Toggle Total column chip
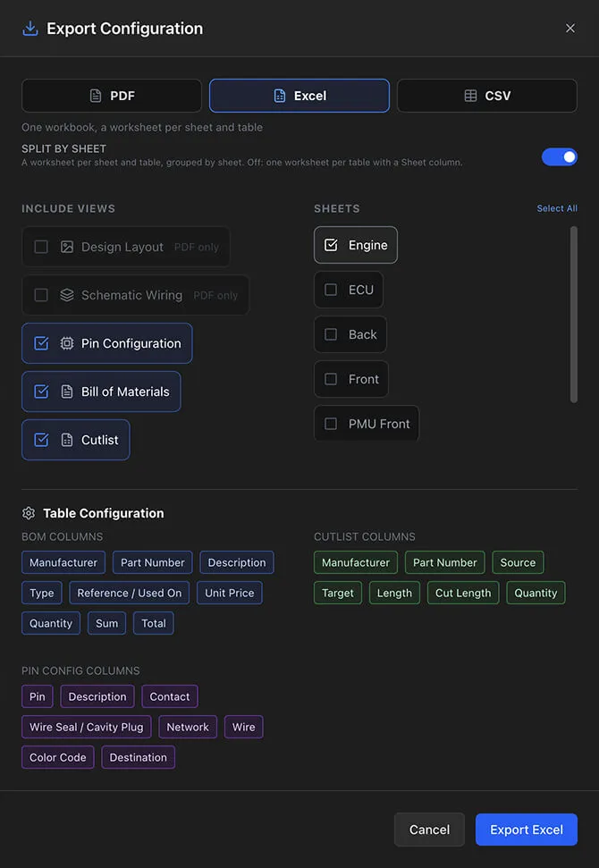 154,623
